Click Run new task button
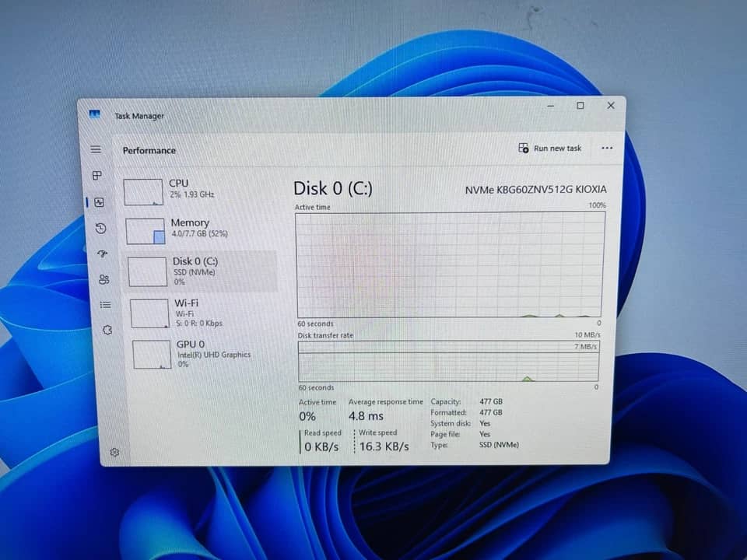Viewport: 747px width, 560px height. coord(550,148)
